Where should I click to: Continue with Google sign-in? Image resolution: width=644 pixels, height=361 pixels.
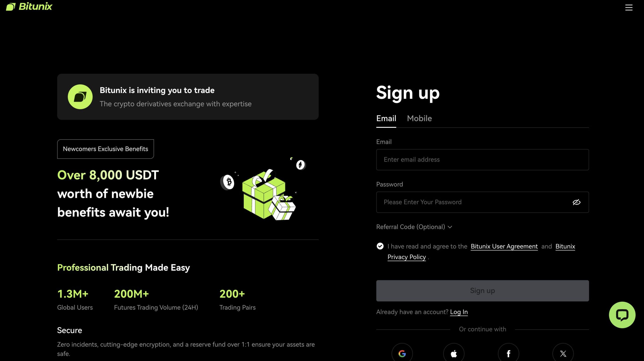click(402, 353)
